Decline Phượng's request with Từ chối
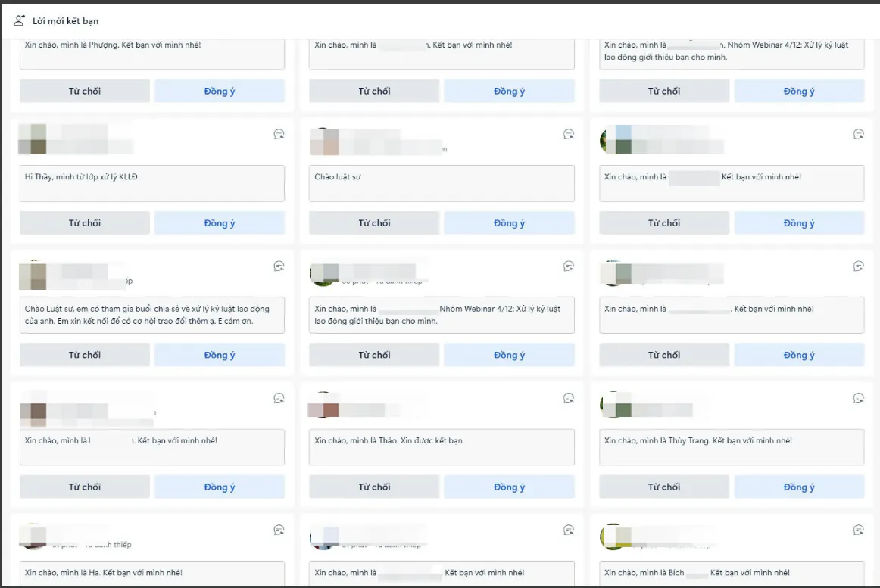Viewport: 880px width, 588px height. click(x=84, y=91)
